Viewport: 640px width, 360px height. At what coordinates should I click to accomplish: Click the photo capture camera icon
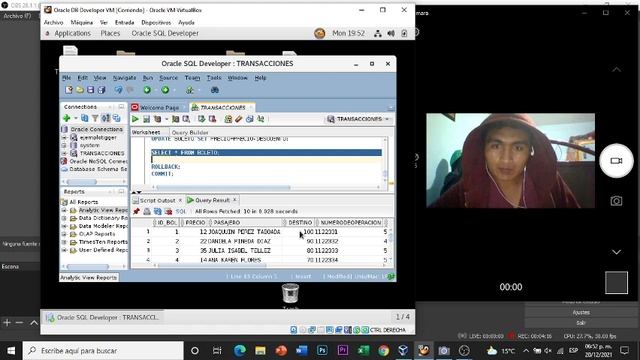(616, 201)
